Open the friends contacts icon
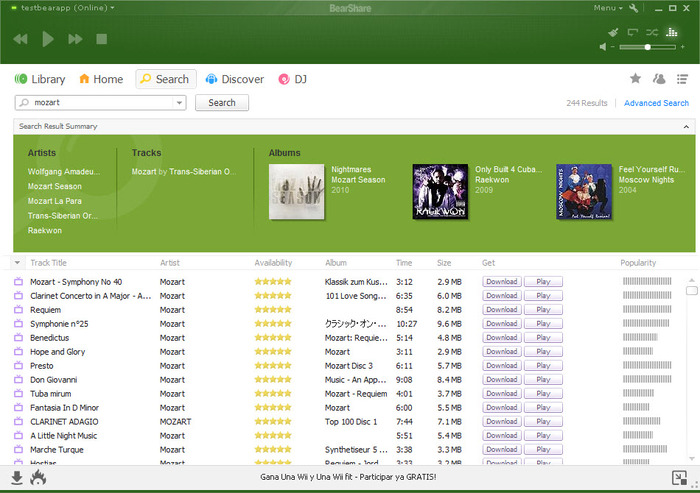Screen dimensions: 700x493 click(x=659, y=79)
